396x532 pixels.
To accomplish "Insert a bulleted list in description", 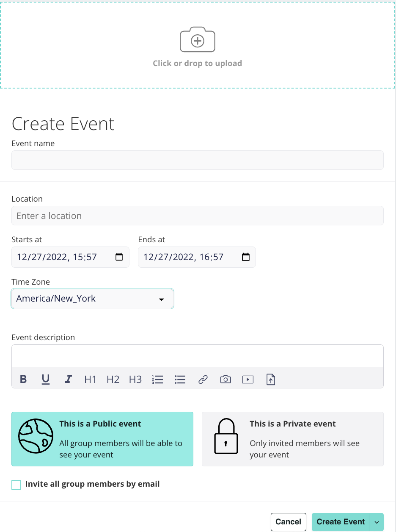I will coord(180,379).
